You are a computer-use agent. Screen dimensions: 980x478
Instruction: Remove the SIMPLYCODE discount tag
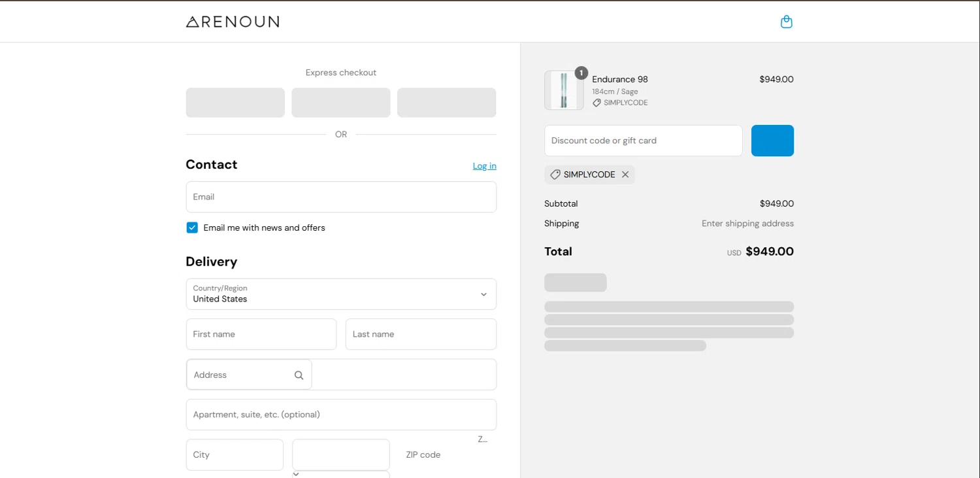click(x=625, y=175)
